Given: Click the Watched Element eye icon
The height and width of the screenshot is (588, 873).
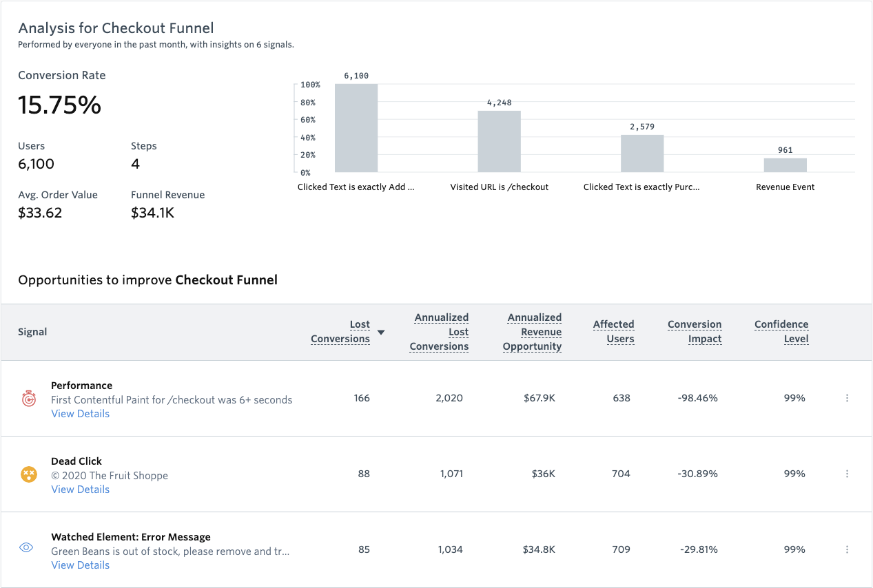Looking at the screenshot, I should coord(27,548).
